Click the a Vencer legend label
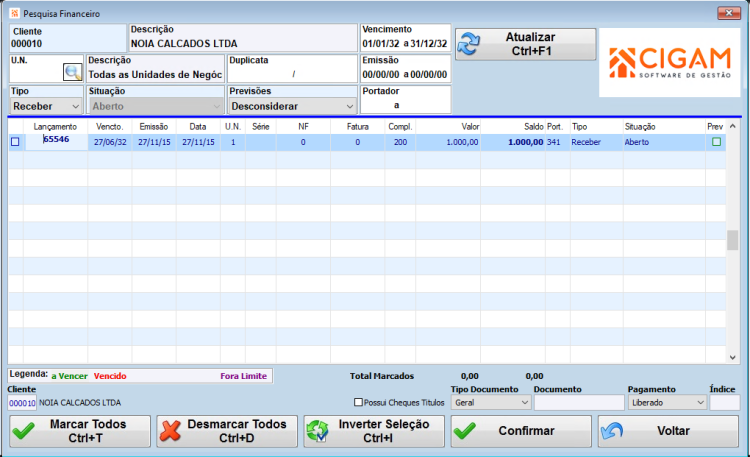Screen dimensions: 750x457 (69, 376)
